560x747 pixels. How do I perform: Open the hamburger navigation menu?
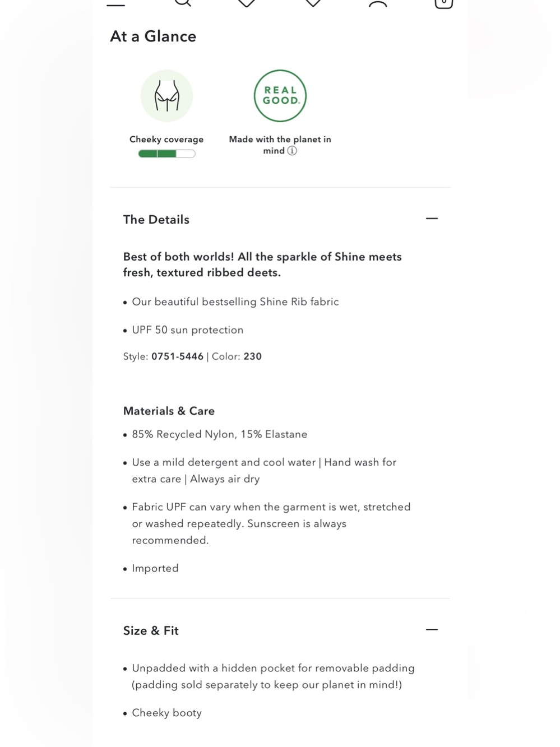point(115,4)
